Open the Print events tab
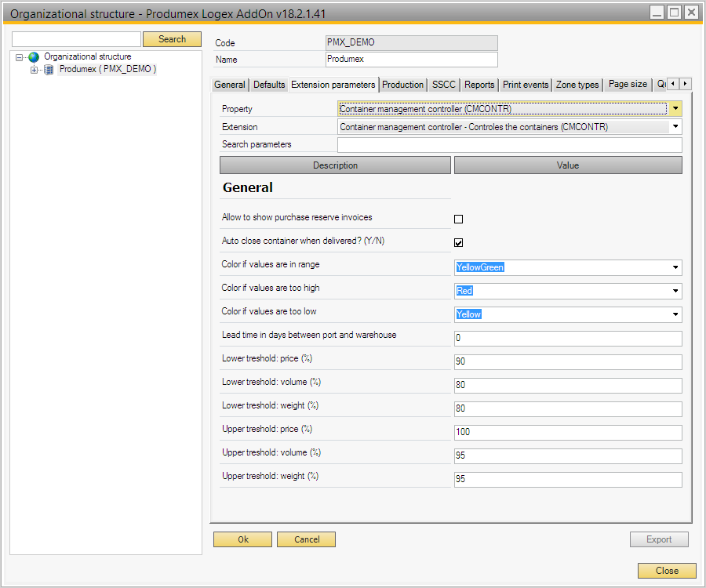 pyautogui.click(x=526, y=85)
